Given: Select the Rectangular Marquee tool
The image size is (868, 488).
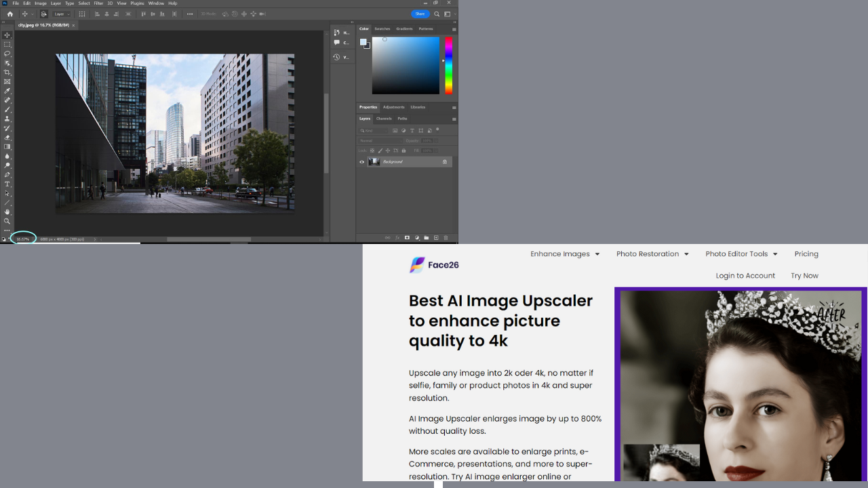Looking at the screenshot, I should (x=7, y=45).
